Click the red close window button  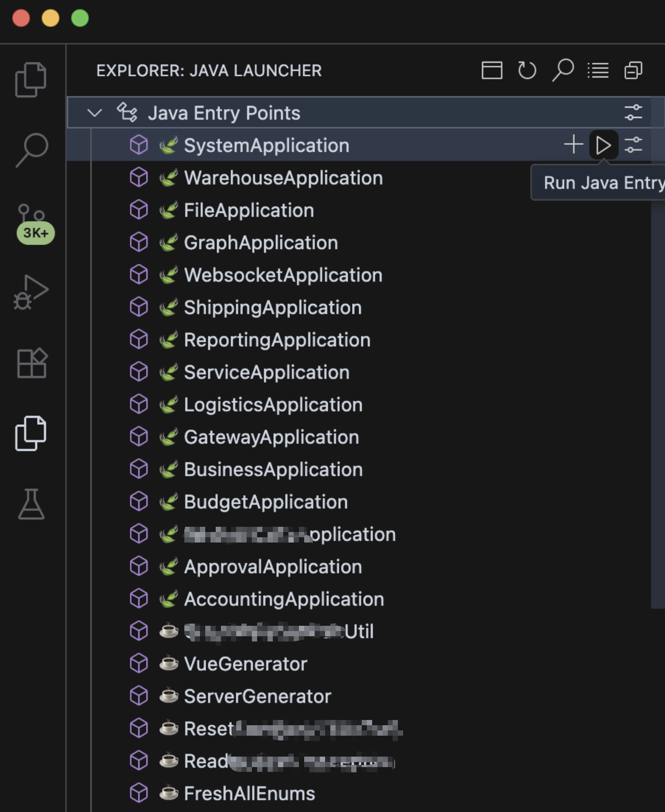pos(21,18)
